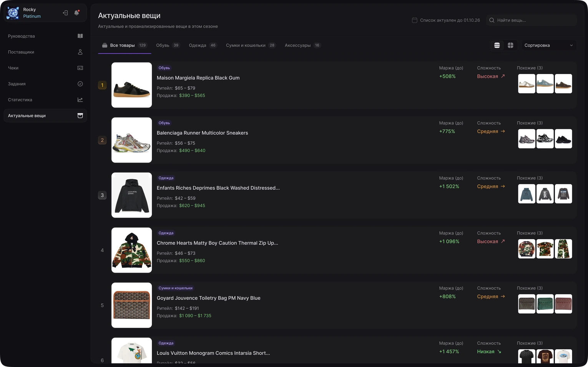Click the Найти вещь search field
588x367 pixels.
click(532, 20)
